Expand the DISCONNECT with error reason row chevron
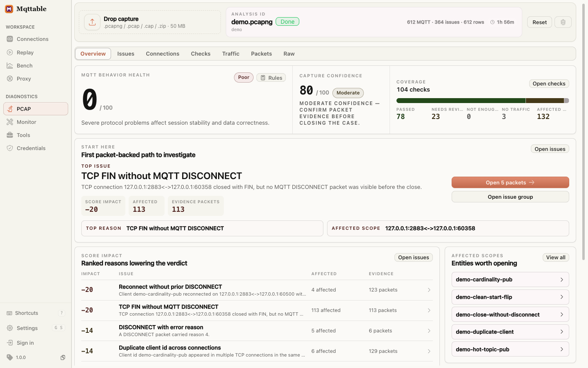 (429, 331)
